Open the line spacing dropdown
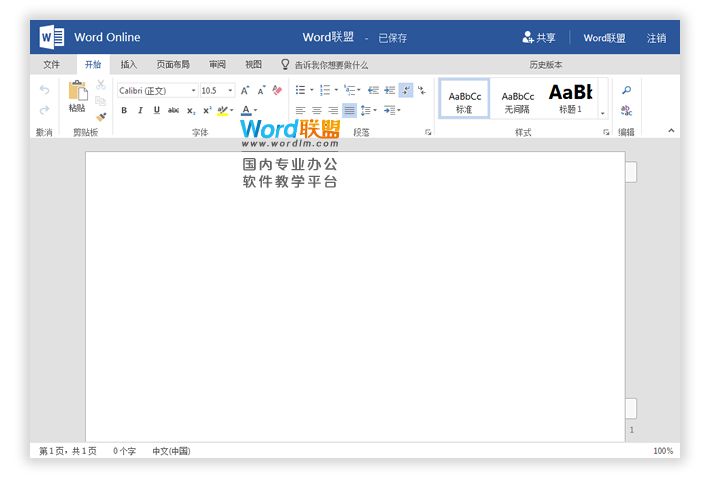 click(x=368, y=110)
